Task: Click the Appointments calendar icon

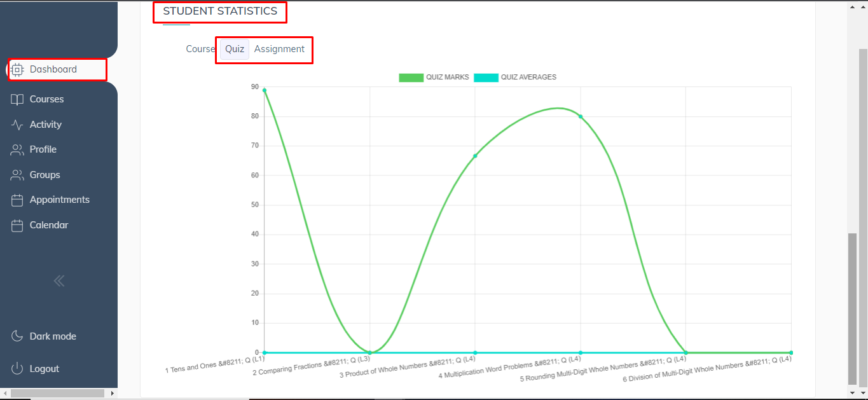Action: click(17, 200)
